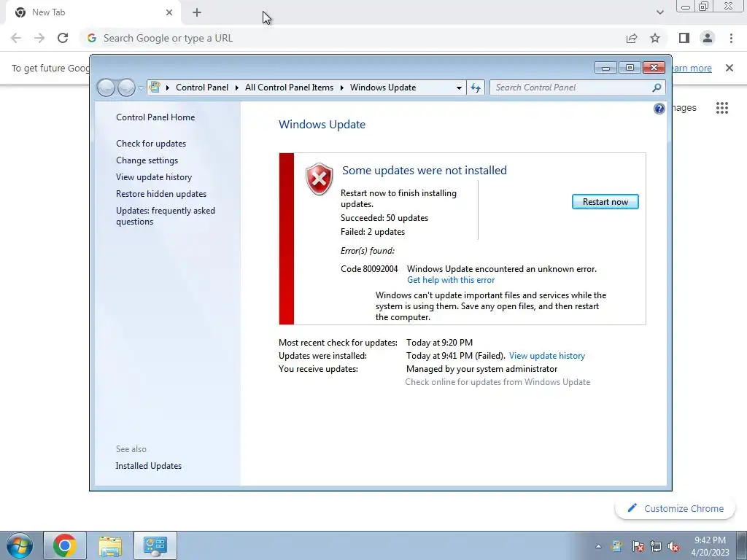747x560 pixels.
Task: Open Chrome tab search dropdown chevron
Action: (659, 12)
